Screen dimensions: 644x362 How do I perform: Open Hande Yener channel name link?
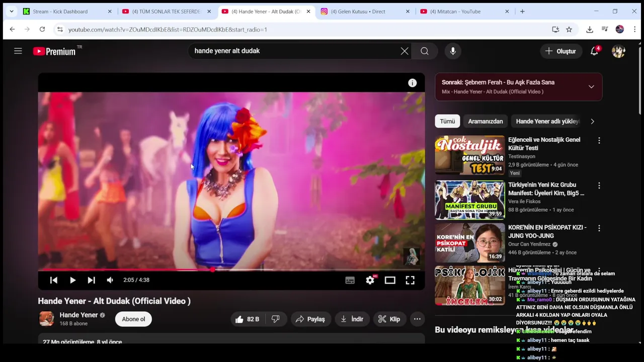(x=78, y=315)
